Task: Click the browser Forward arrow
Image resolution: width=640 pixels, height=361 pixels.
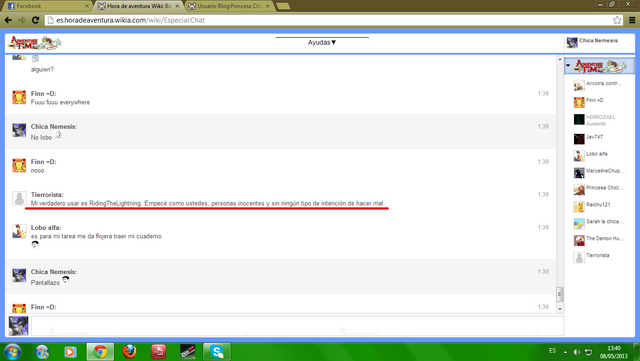Action: pos(22,20)
